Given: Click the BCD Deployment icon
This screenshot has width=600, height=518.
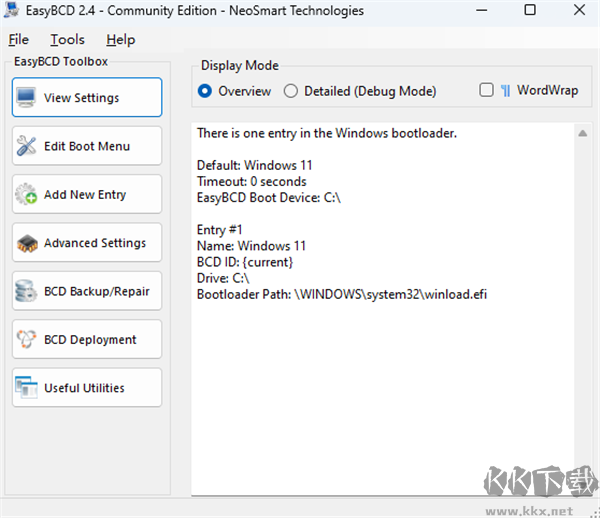Looking at the screenshot, I should (26, 339).
